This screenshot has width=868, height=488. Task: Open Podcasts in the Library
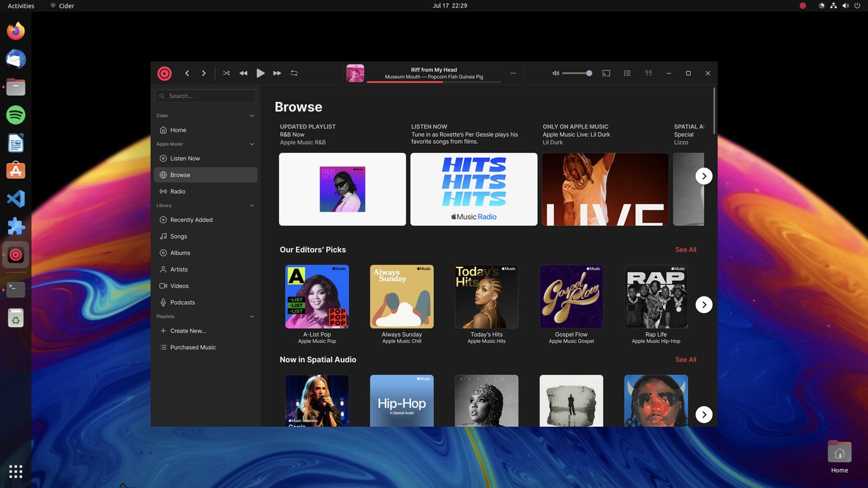pos(206,303)
